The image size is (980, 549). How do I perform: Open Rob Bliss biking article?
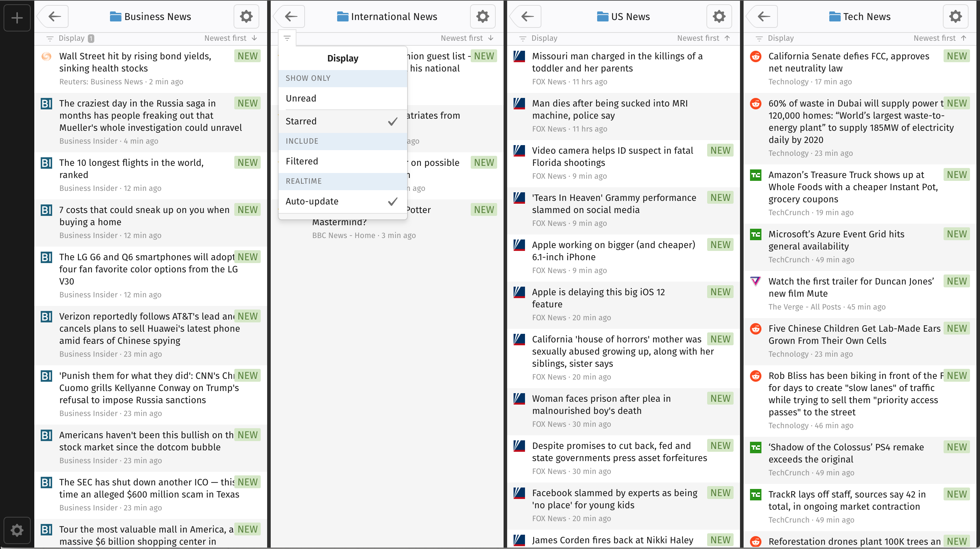click(860, 401)
